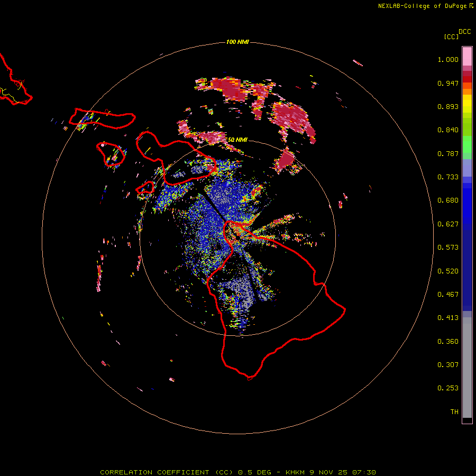Screen dimensions: 476x476
Task: Click the 0.893 scale value
Action: 448,106
